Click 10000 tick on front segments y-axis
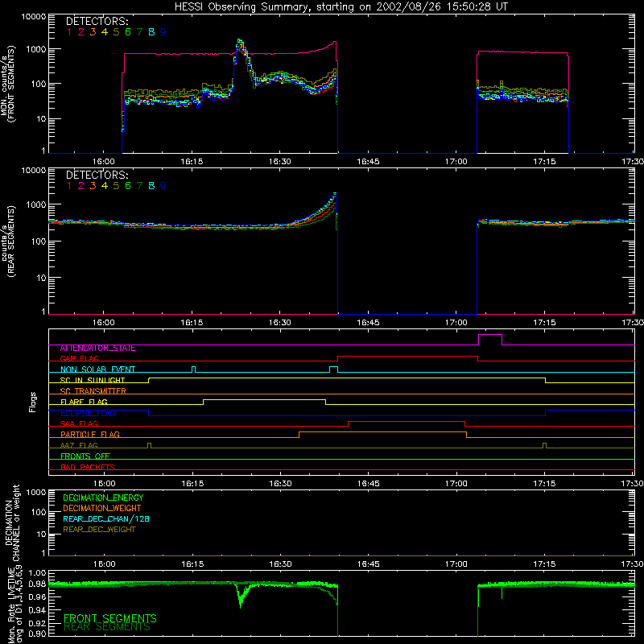The width and height of the screenshot is (644, 644). pos(34,17)
